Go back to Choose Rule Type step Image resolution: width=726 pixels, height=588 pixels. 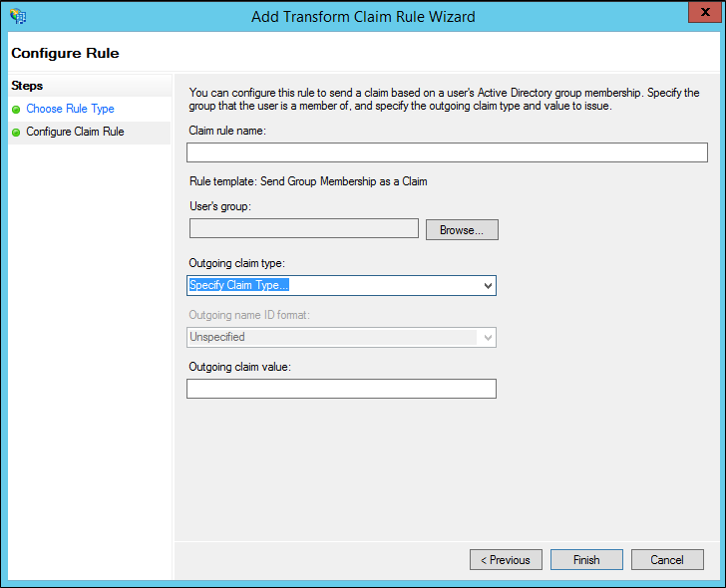coord(70,109)
